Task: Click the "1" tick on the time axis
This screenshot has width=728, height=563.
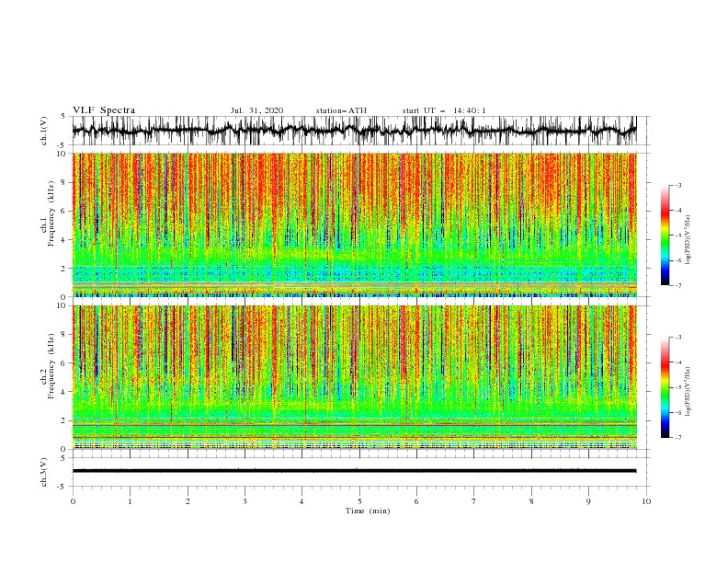Action: coord(130,501)
